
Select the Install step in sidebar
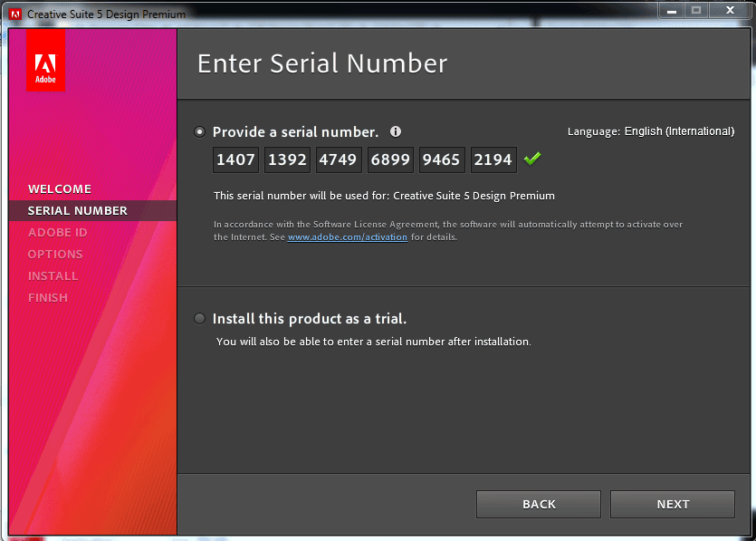pos(53,275)
